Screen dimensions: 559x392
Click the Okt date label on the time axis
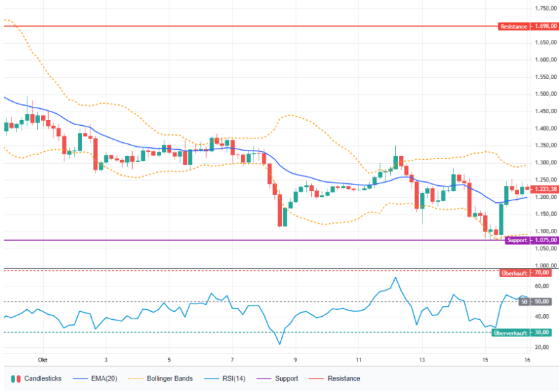pyautogui.click(x=43, y=360)
